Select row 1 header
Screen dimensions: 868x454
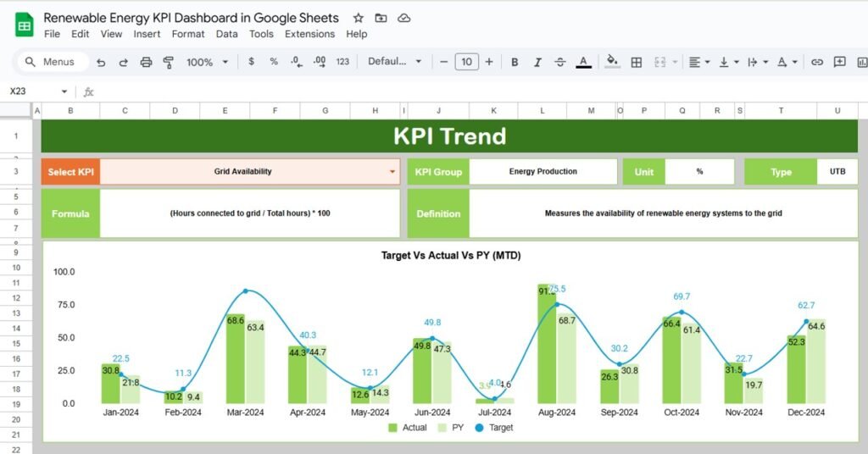[x=16, y=136]
